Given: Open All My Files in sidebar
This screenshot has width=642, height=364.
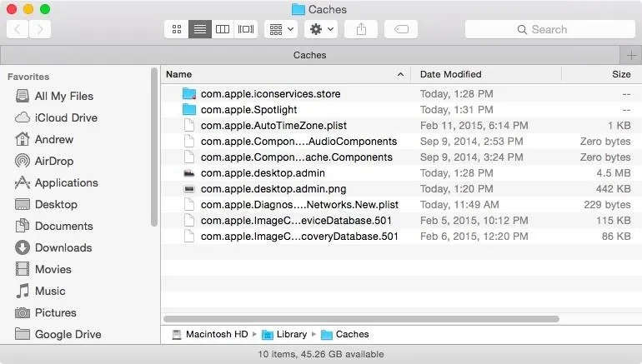Looking at the screenshot, I should click(x=54, y=96).
